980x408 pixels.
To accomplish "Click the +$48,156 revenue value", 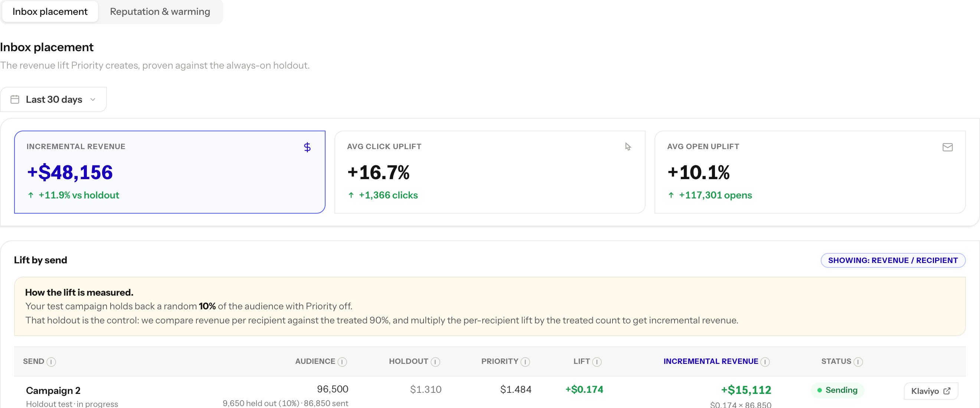I will coord(70,172).
